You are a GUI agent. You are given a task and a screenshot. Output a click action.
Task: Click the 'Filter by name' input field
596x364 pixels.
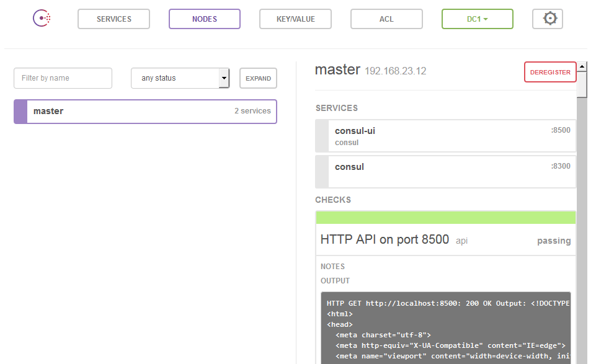pyautogui.click(x=62, y=78)
